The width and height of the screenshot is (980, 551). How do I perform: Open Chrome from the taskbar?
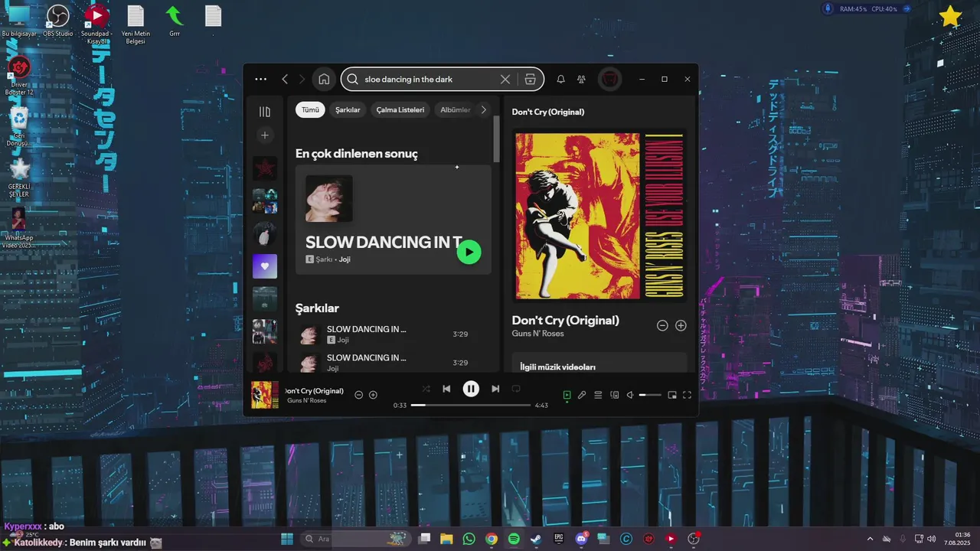492,539
